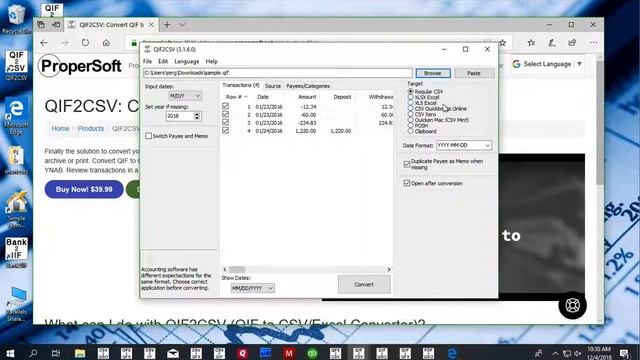Open the Help menu in QIF2CSV
This screenshot has height=360, width=640.
coord(211,61)
